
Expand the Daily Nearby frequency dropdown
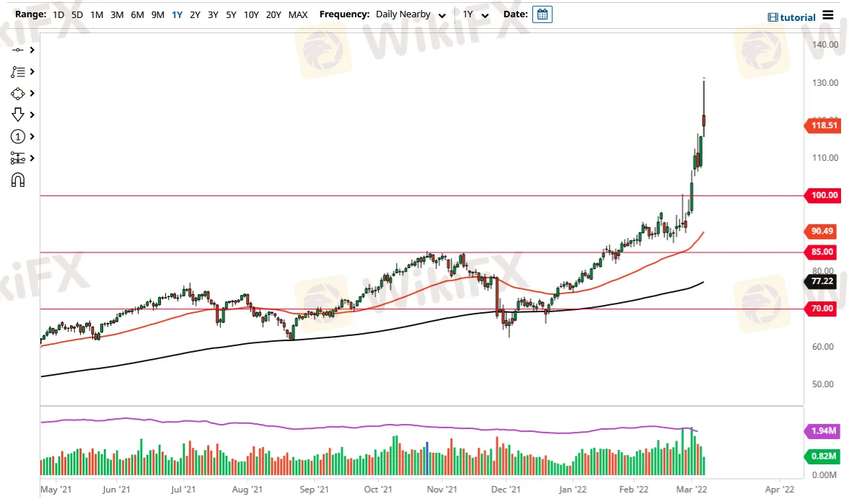point(442,15)
